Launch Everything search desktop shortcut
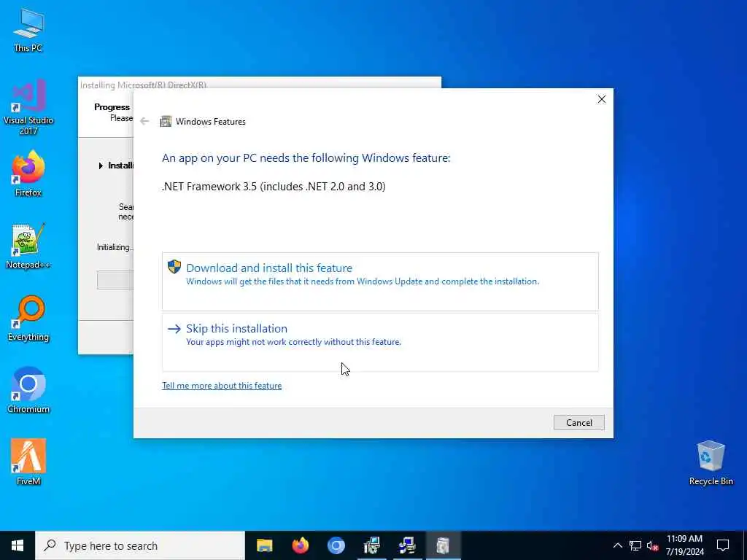747x560 pixels. coord(28,319)
